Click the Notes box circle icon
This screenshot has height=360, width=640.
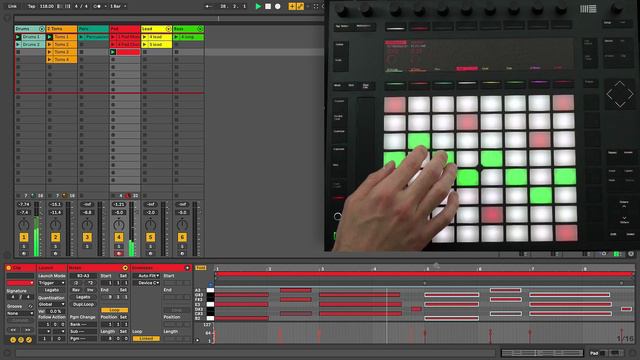point(125,268)
